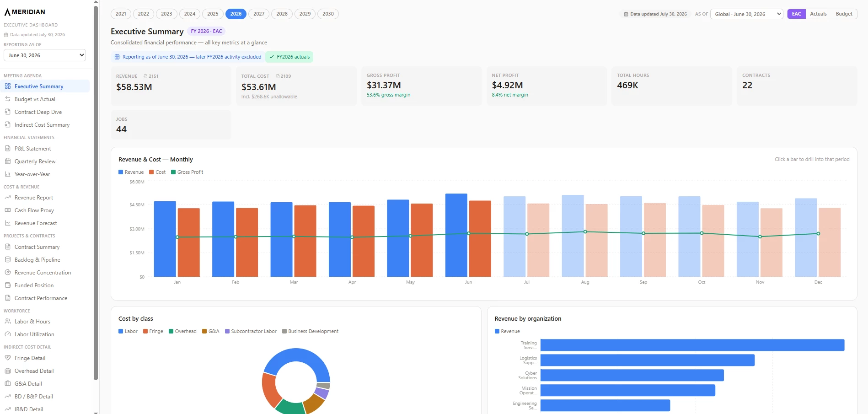Viewport: 868px width, 414px height.
Task: Select the 2027 fiscal year tab
Action: 259,14
